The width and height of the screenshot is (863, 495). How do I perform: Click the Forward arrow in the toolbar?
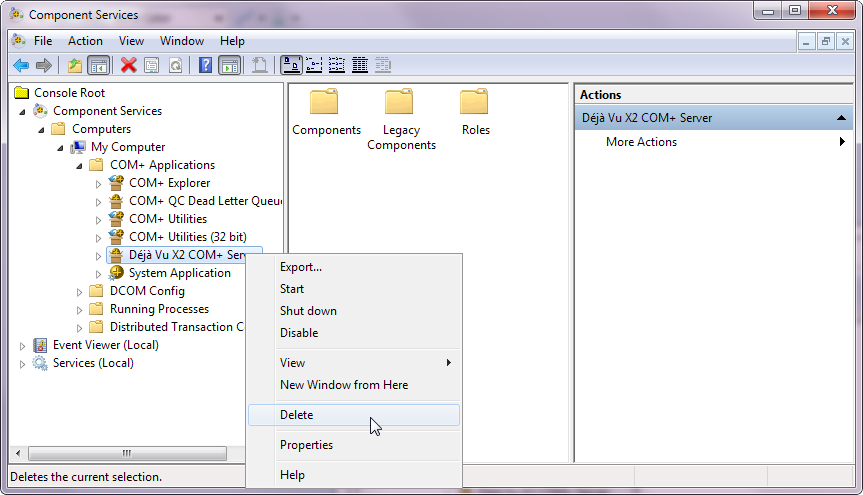(43, 66)
